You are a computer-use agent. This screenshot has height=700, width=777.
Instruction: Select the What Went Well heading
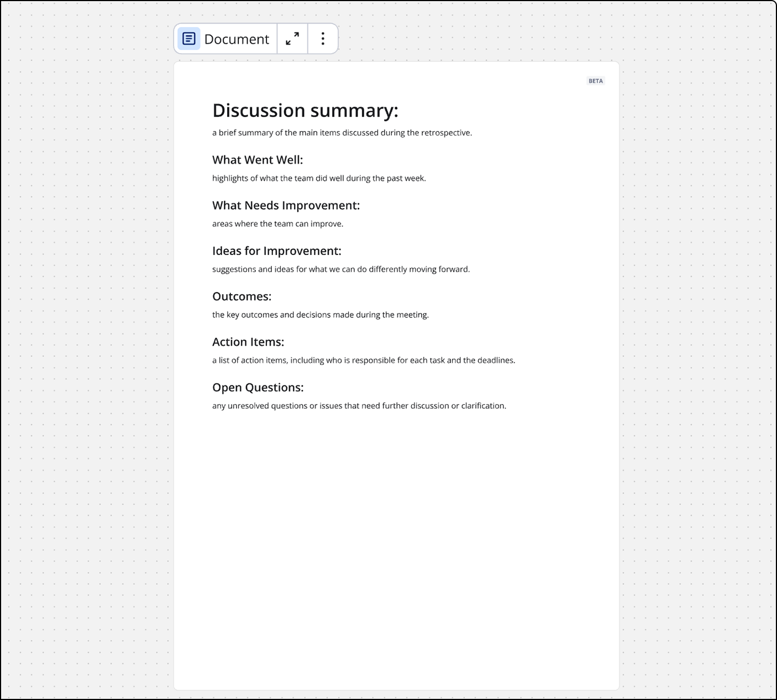click(x=258, y=160)
